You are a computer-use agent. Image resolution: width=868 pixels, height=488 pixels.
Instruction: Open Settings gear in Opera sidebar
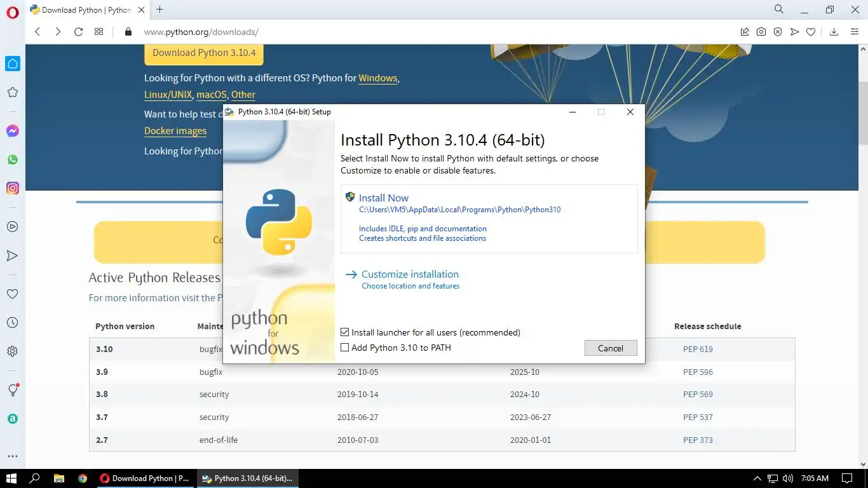12,351
